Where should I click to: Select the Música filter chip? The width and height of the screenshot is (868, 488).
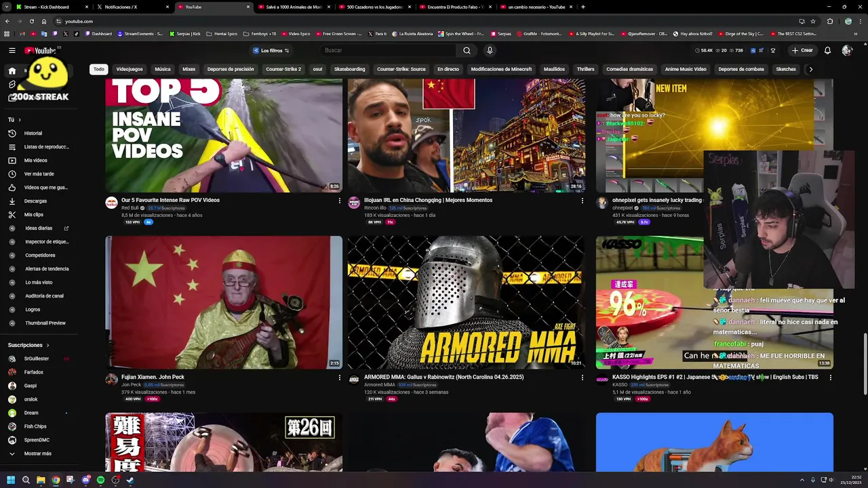coord(163,69)
